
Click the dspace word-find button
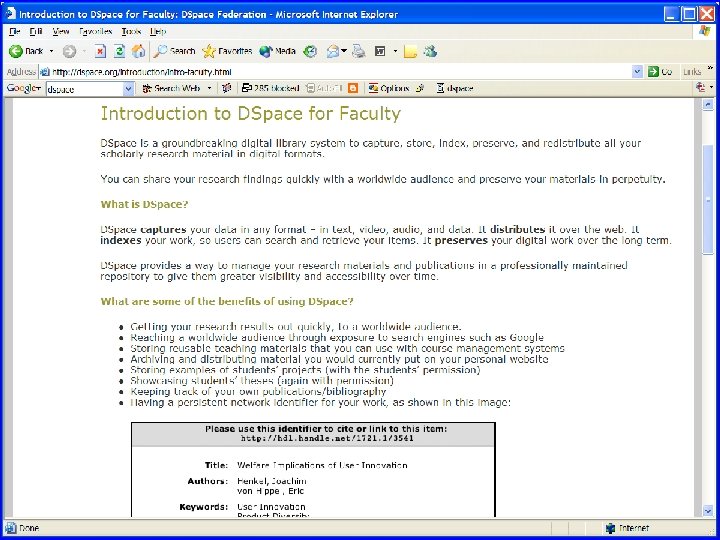pyautogui.click(x=455, y=88)
